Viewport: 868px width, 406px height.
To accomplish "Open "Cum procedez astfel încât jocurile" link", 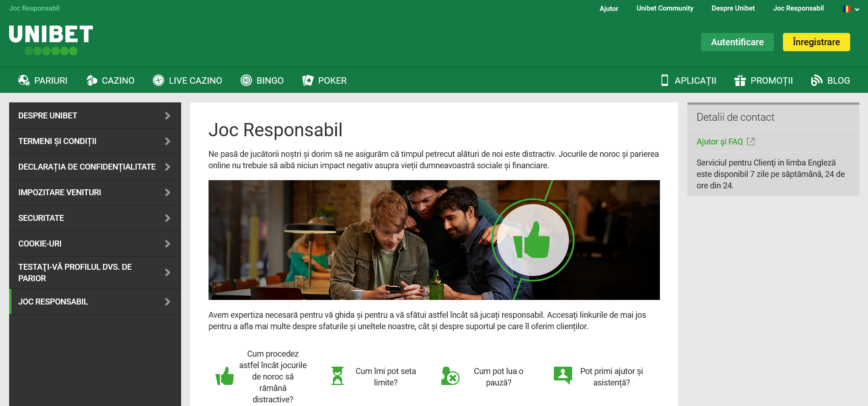I will pyautogui.click(x=273, y=376).
